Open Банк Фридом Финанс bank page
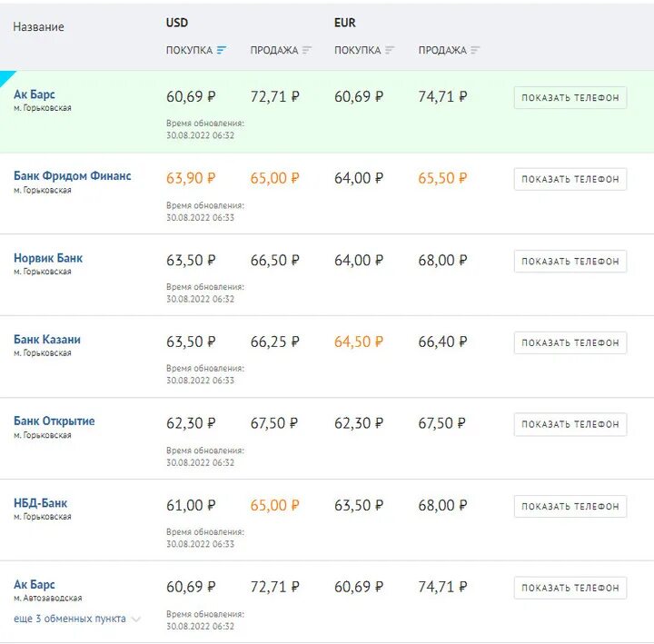 coord(73,176)
